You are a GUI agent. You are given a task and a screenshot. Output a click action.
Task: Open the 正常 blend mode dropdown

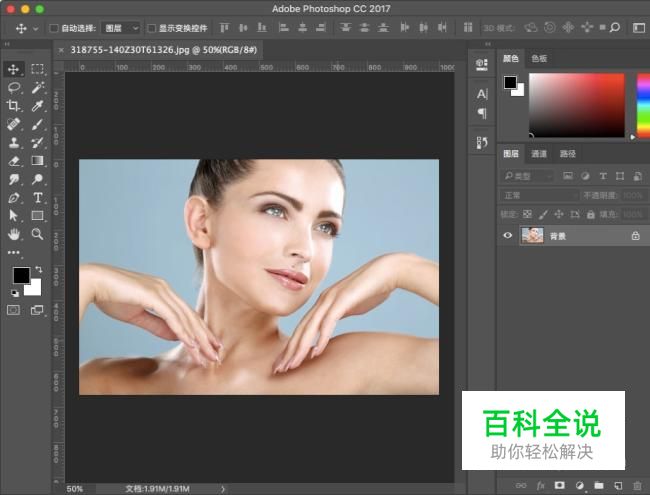tap(540, 195)
